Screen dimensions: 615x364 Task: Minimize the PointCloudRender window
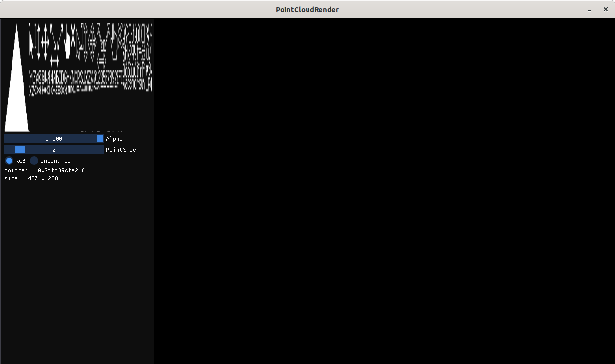pos(590,10)
